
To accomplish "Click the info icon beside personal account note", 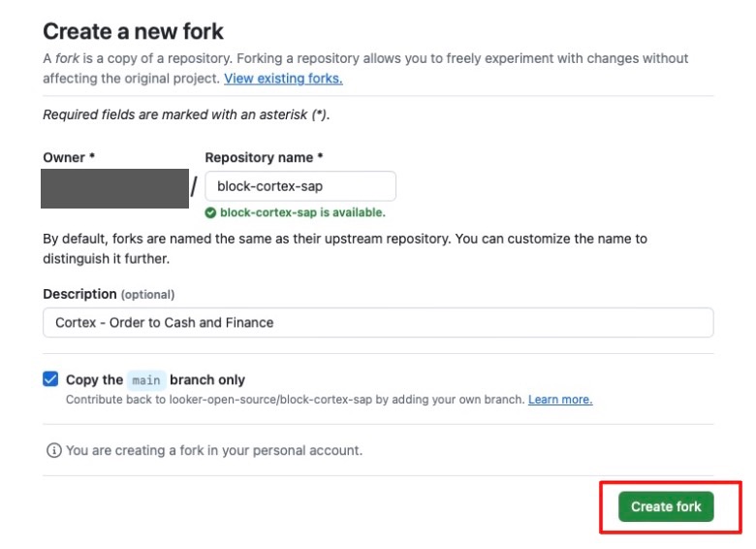I will pyautogui.click(x=53, y=450).
